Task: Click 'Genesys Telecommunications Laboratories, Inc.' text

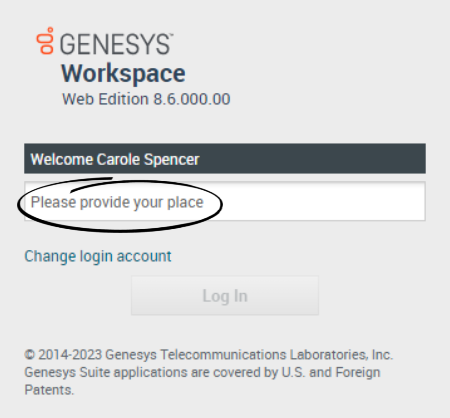Action: point(249,355)
